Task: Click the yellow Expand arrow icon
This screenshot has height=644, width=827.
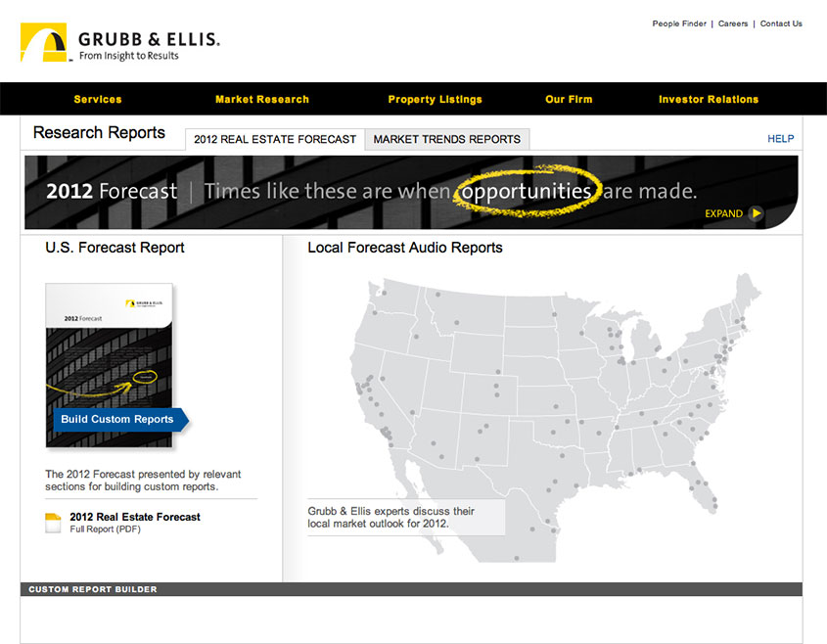Action: point(756,213)
